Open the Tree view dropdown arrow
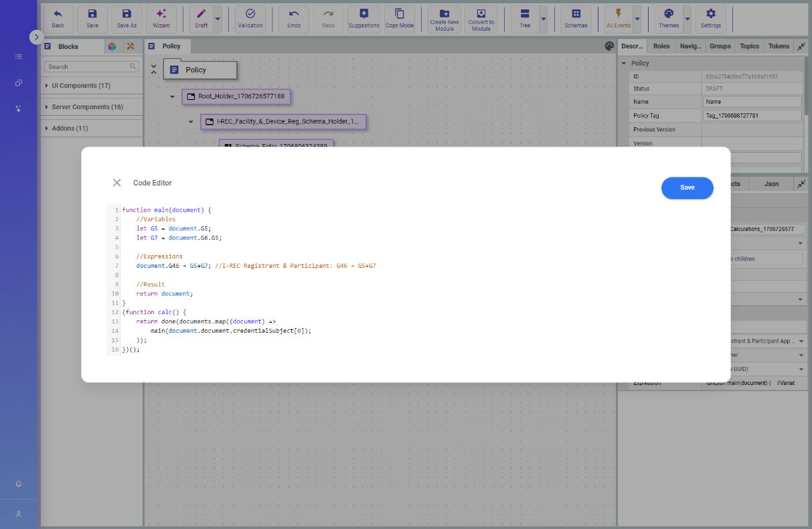The height and width of the screenshot is (529, 812). tap(543, 19)
